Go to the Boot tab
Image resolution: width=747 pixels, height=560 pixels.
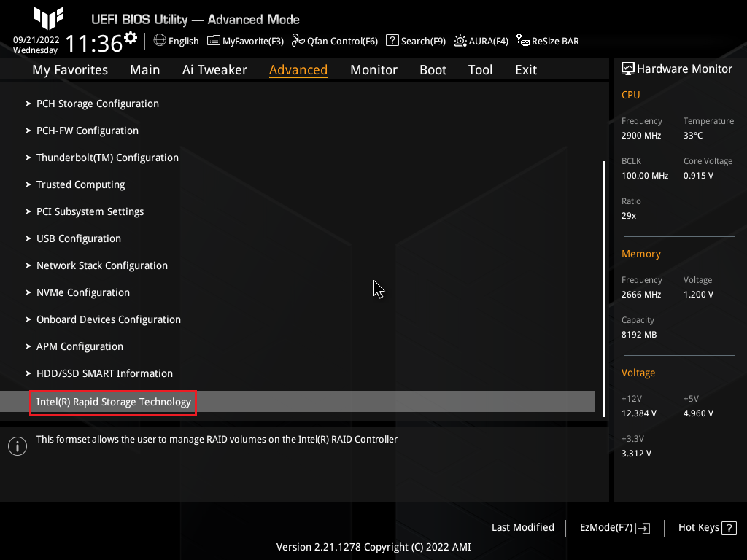point(433,70)
